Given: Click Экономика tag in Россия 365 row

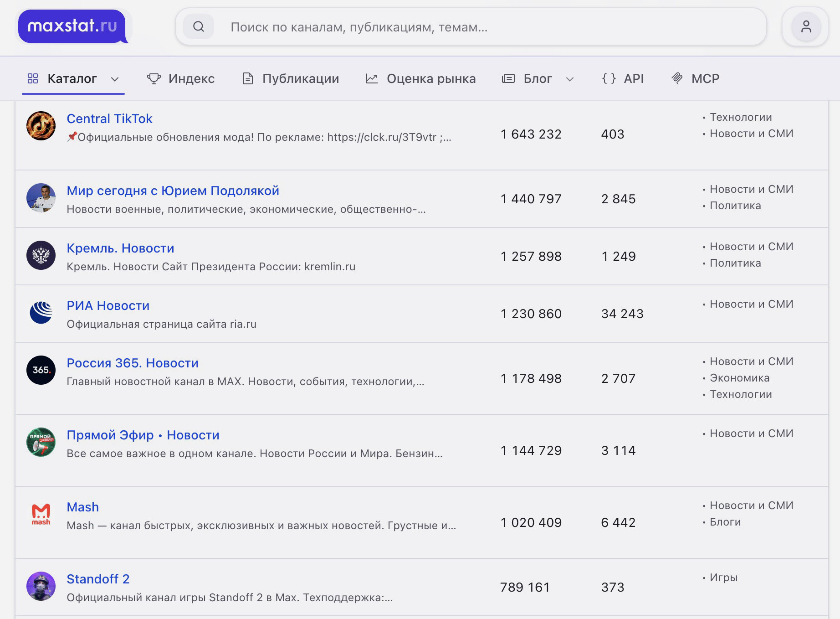Looking at the screenshot, I should 739,378.
